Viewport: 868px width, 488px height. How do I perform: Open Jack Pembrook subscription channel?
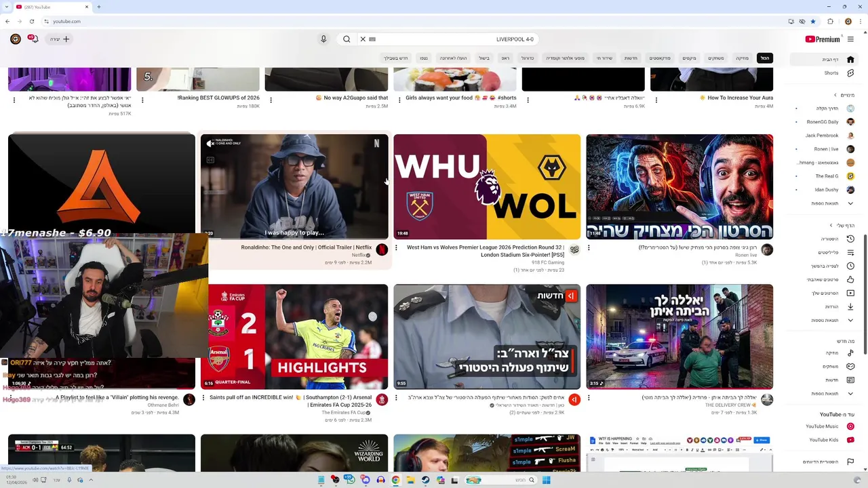click(x=824, y=136)
